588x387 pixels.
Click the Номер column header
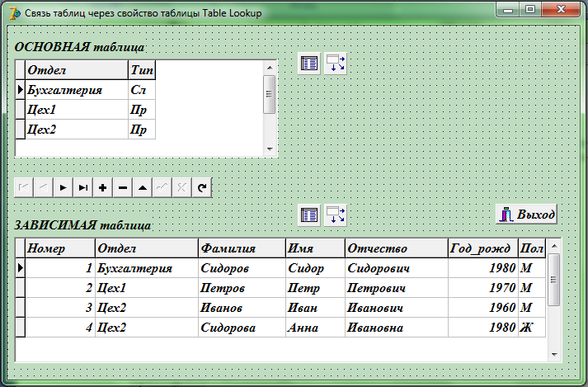click(60, 248)
